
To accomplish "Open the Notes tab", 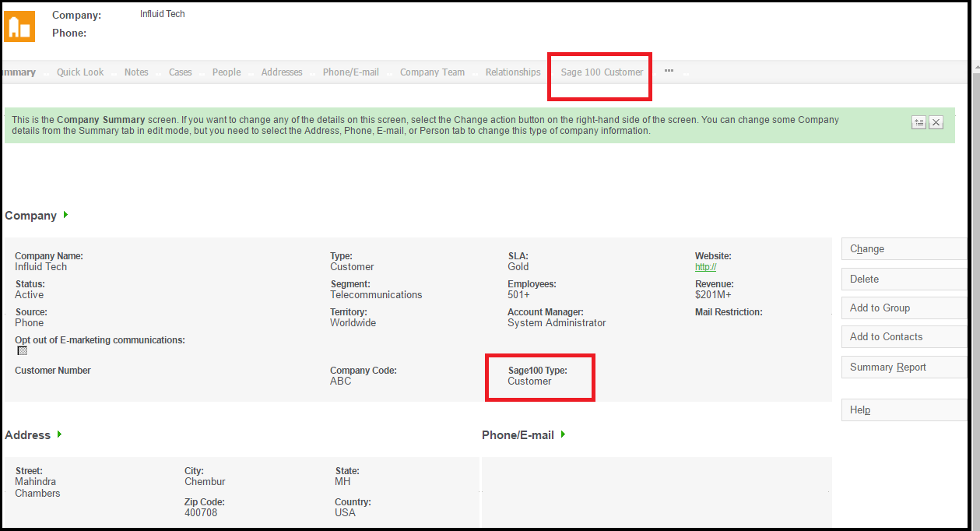I will [x=136, y=72].
